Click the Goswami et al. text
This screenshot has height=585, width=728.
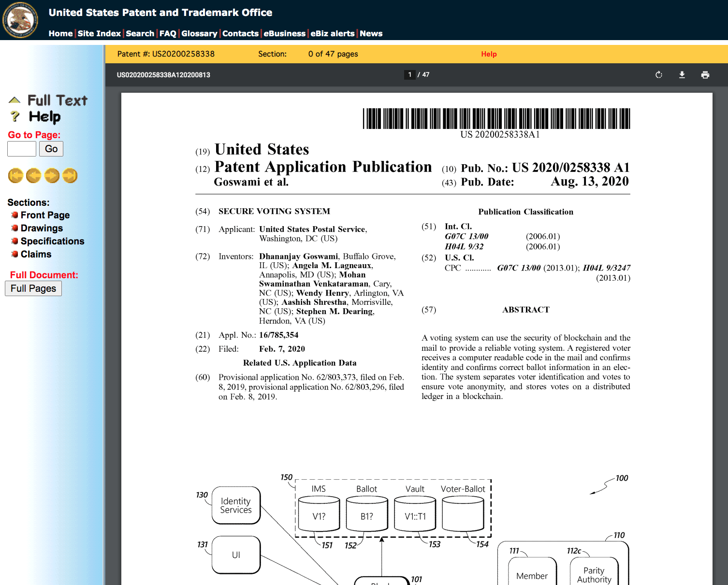tap(251, 182)
